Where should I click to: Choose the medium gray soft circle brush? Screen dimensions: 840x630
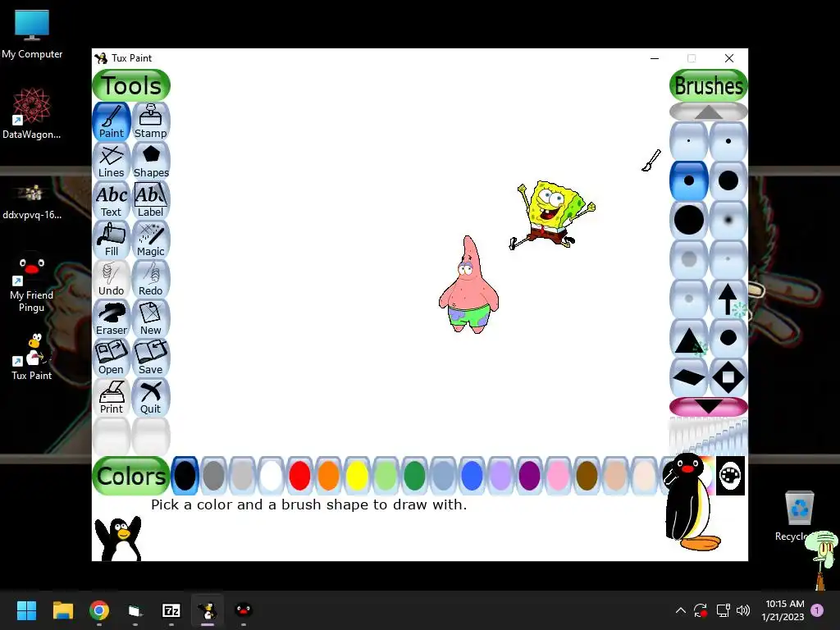pyautogui.click(x=689, y=259)
